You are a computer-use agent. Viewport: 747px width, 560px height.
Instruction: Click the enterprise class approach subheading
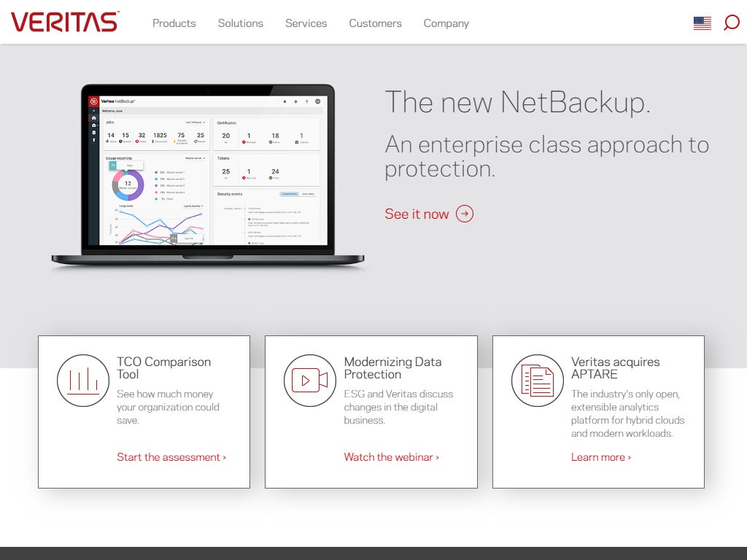(547, 157)
